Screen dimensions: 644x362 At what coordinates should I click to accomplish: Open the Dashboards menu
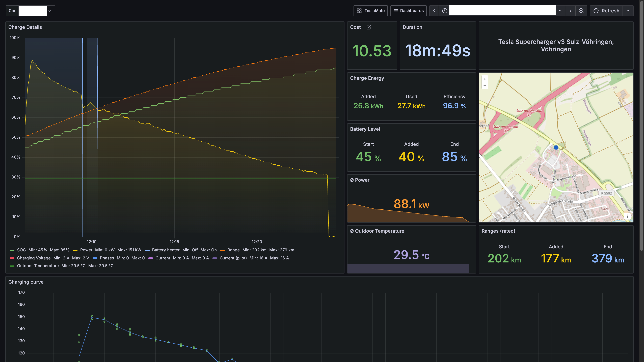tap(409, 11)
